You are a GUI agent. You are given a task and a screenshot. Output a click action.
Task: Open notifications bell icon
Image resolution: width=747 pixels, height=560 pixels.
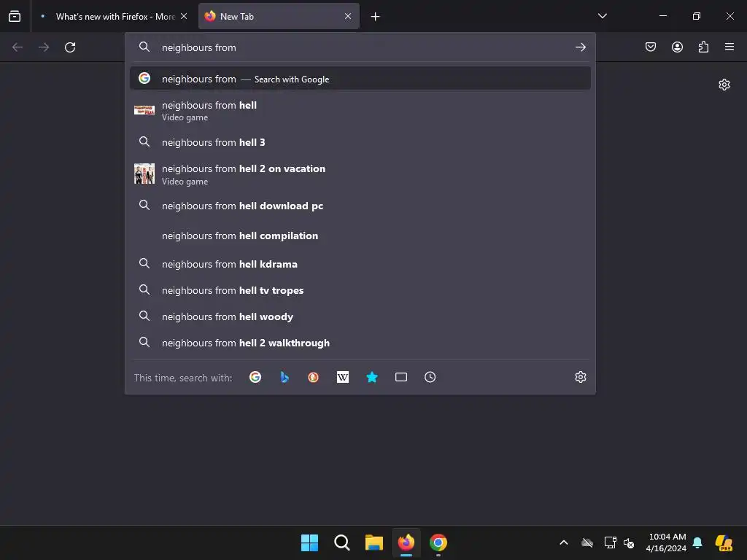coord(697,542)
